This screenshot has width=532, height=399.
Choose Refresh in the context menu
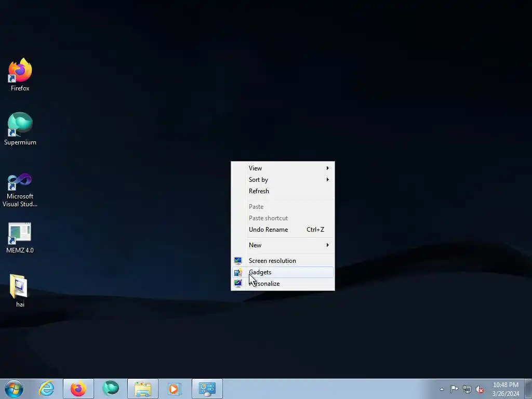[283, 191]
